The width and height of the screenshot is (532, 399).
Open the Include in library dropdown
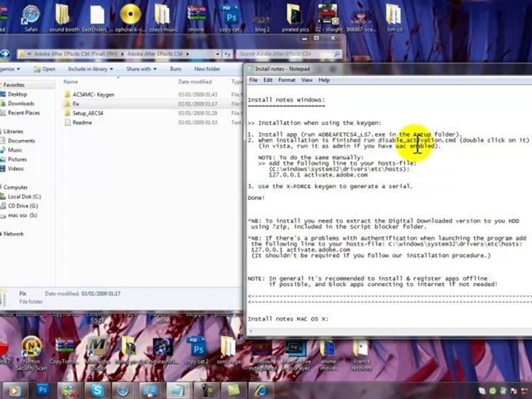tap(90, 69)
